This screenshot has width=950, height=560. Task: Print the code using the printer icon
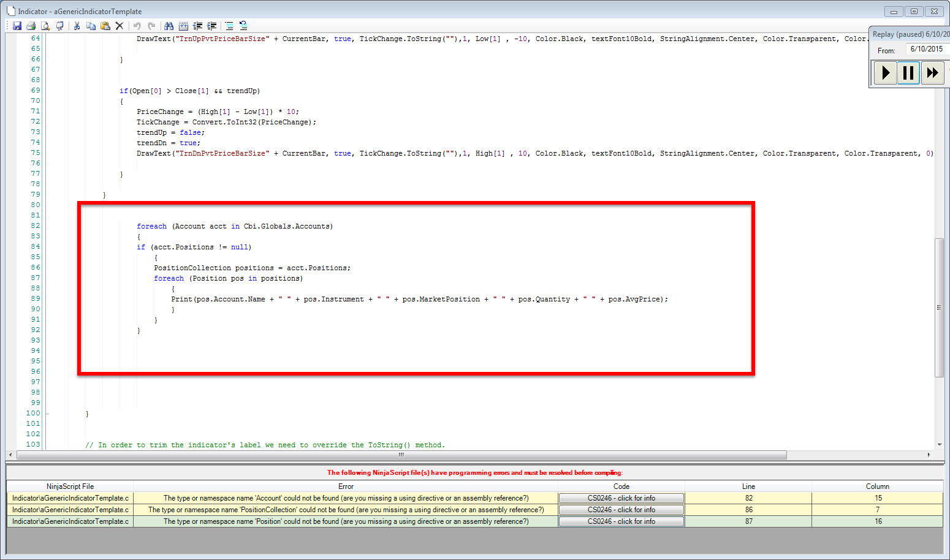[31, 26]
